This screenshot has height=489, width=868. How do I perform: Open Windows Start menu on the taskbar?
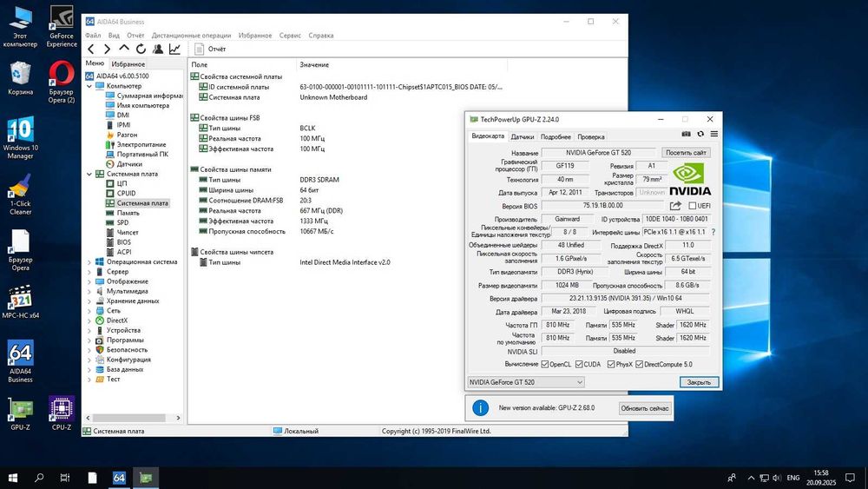tap(13, 477)
